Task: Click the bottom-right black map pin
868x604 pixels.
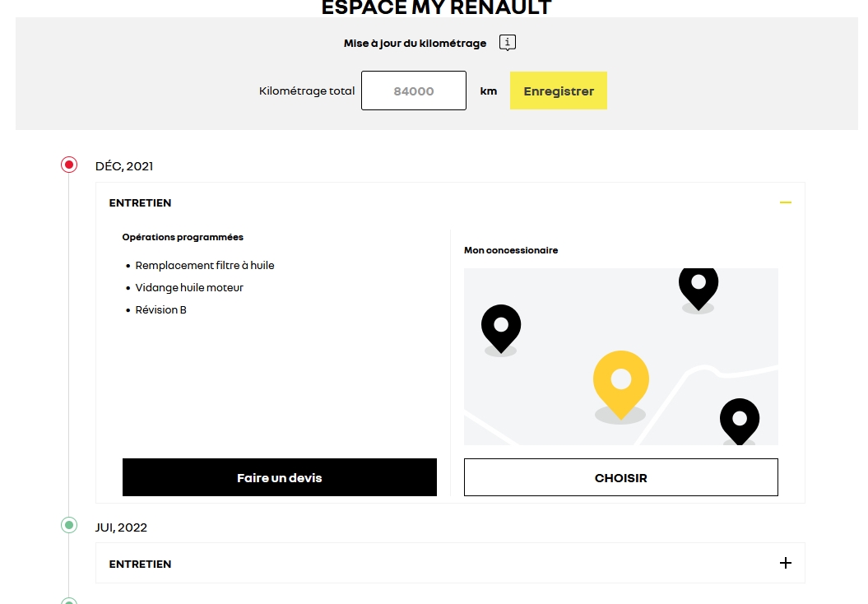Action: pos(739,420)
